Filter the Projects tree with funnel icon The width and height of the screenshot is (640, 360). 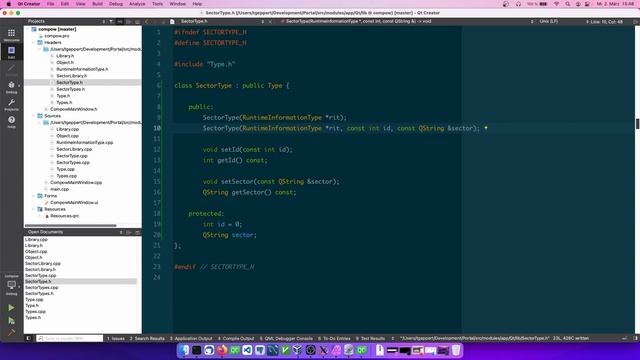pos(111,21)
